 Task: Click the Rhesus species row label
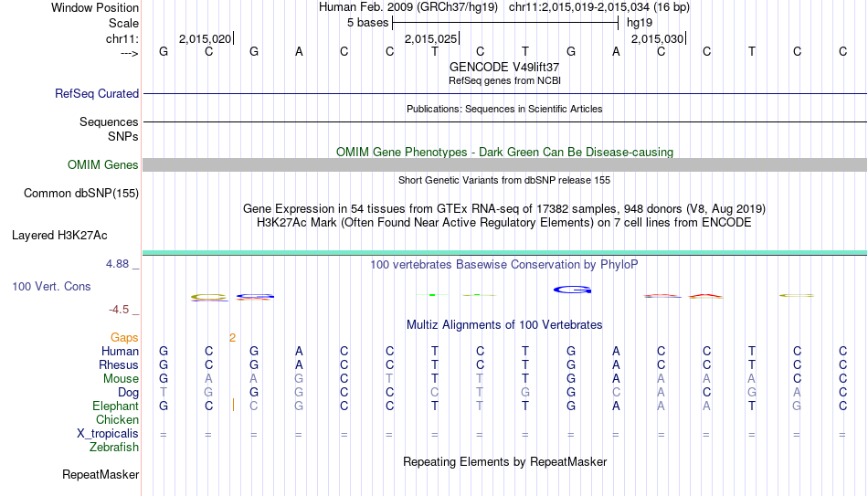click(x=119, y=365)
